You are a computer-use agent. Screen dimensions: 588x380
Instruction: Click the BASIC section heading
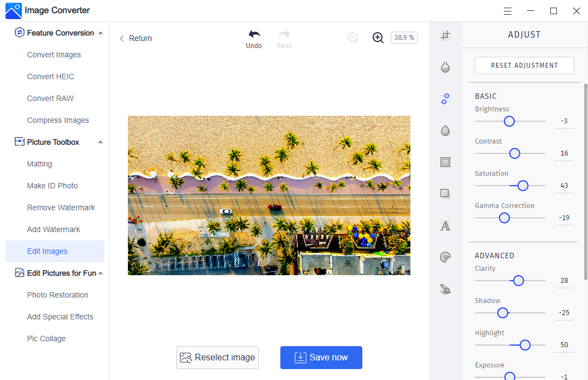[486, 96]
